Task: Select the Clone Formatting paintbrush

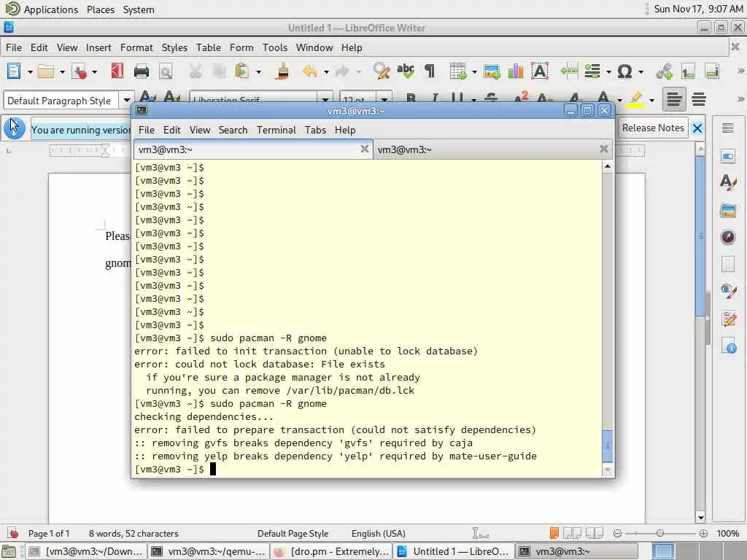Action: 283,71
